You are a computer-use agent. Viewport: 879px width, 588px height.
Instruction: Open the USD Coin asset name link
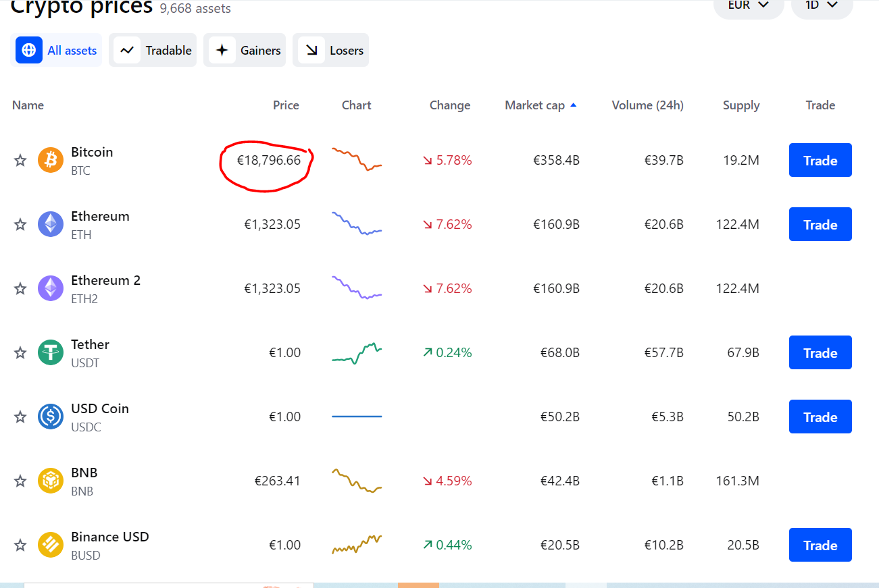pos(100,408)
